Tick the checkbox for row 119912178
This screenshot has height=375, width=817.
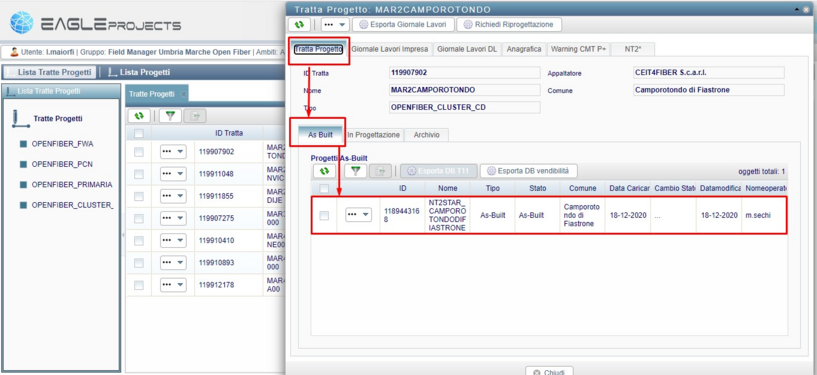coord(139,285)
